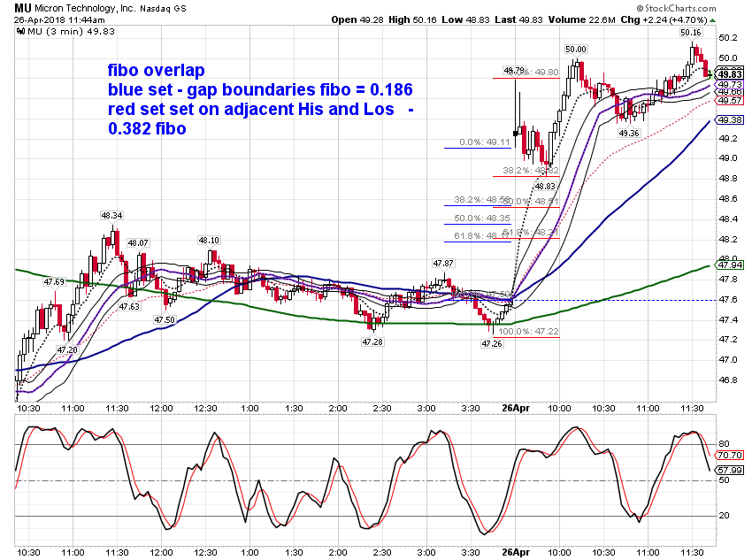Select the green "47.94" moving average tag

coord(731,265)
